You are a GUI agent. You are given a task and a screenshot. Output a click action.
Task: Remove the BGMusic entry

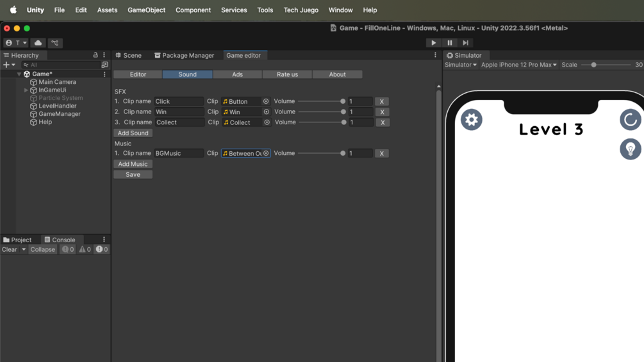[381, 153]
